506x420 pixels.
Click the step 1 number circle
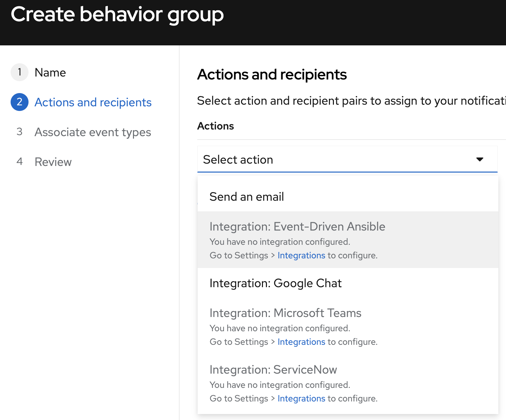tap(20, 72)
